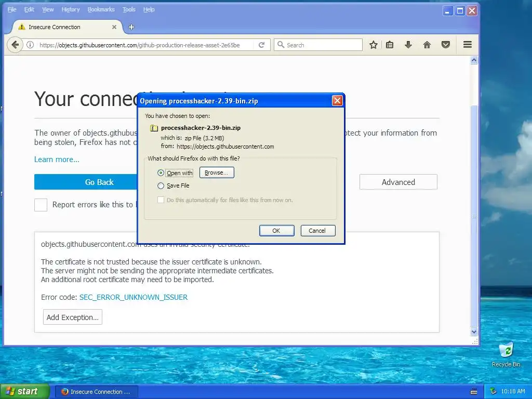Click the network tray icon near the clock
532x399 pixels.
point(493,391)
